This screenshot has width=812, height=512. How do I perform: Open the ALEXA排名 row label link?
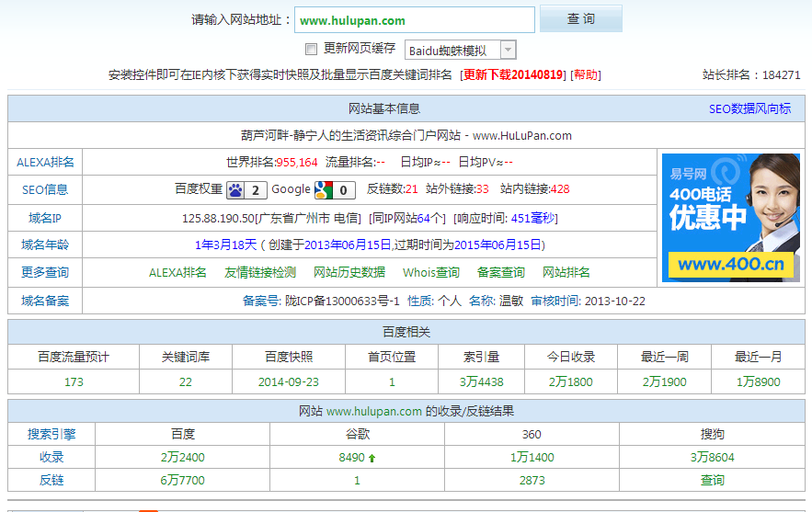tap(45, 162)
